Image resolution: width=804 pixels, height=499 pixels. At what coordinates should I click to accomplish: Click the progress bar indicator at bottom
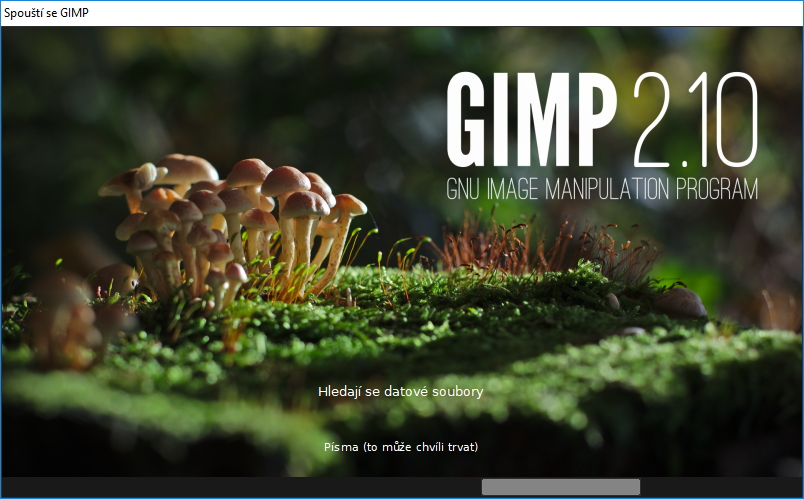click(560, 487)
